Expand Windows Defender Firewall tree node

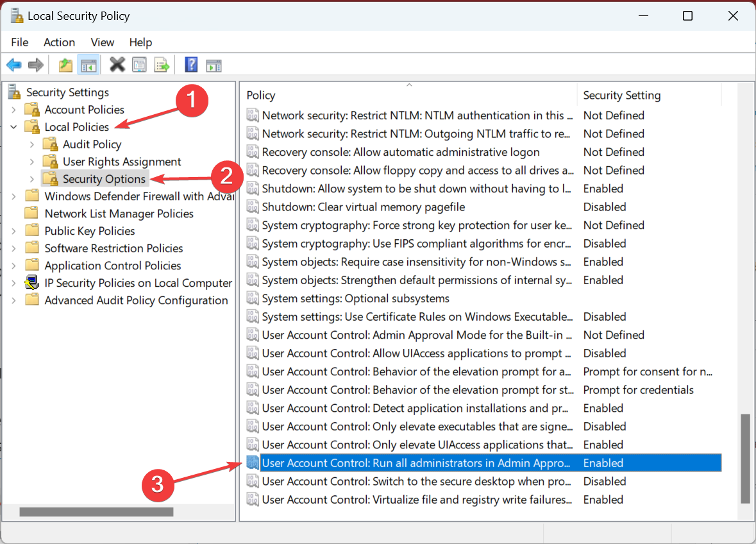[14, 196]
